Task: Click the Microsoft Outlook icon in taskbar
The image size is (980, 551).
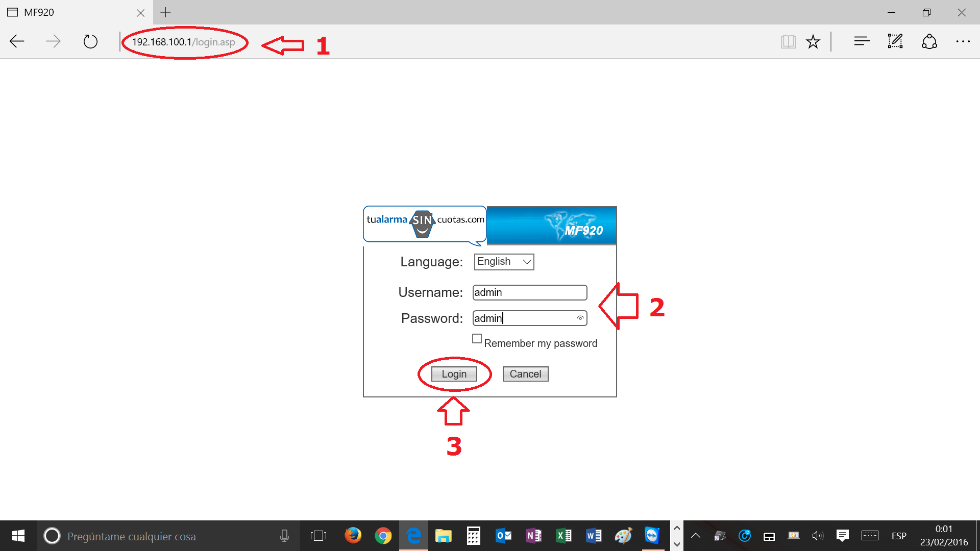Action: (504, 535)
